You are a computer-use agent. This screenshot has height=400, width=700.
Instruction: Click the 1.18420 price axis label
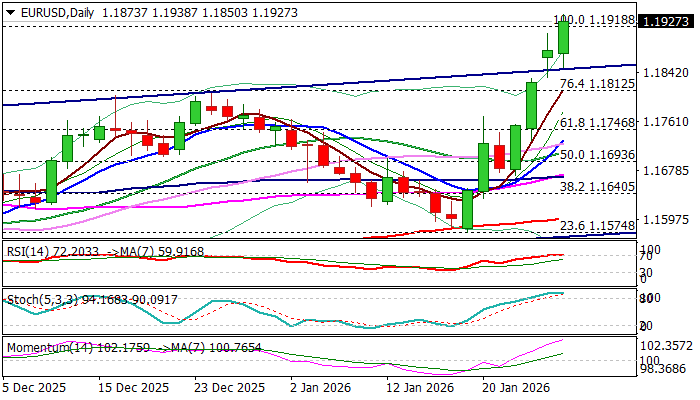tap(666, 72)
